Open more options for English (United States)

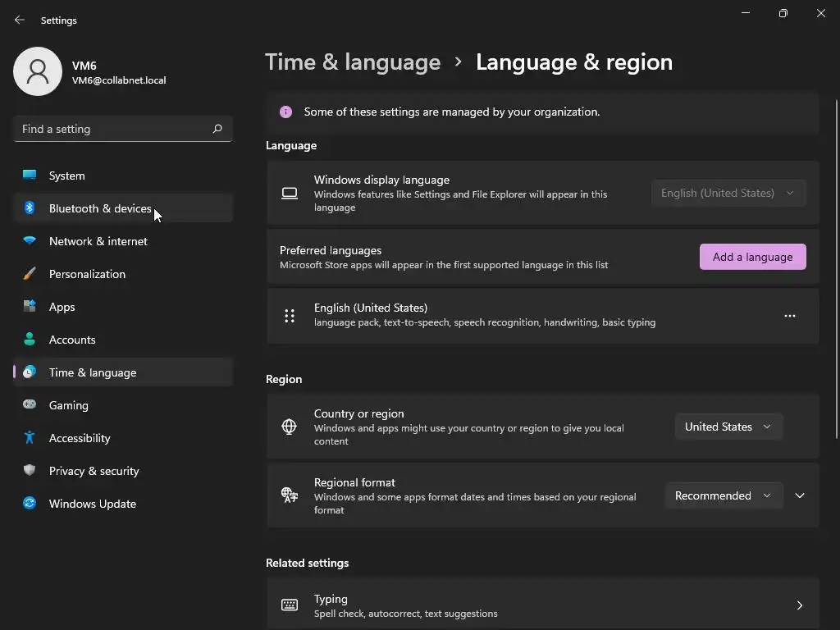(x=789, y=316)
